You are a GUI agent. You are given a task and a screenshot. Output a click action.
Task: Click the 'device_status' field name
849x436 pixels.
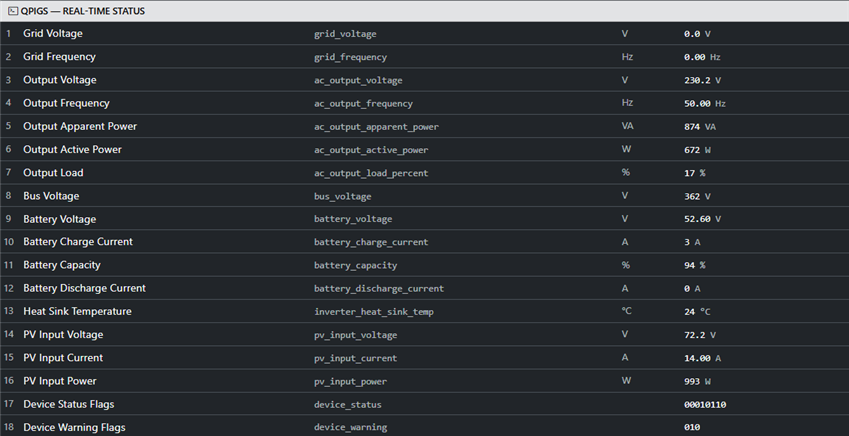pos(348,405)
